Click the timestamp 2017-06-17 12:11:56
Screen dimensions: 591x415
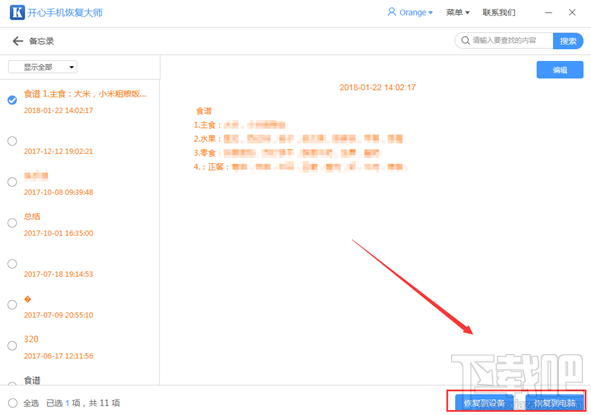(x=58, y=356)
